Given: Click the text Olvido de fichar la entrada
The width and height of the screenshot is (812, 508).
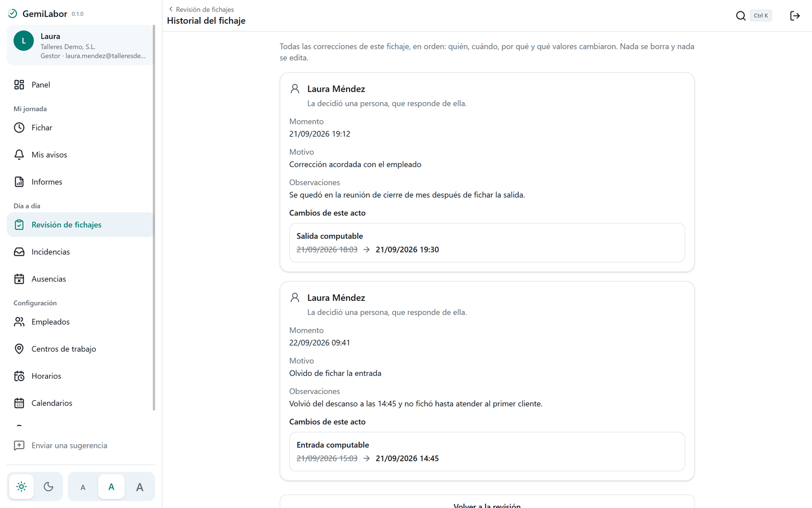Looking at the screenshot, I should tap(336, 373).
